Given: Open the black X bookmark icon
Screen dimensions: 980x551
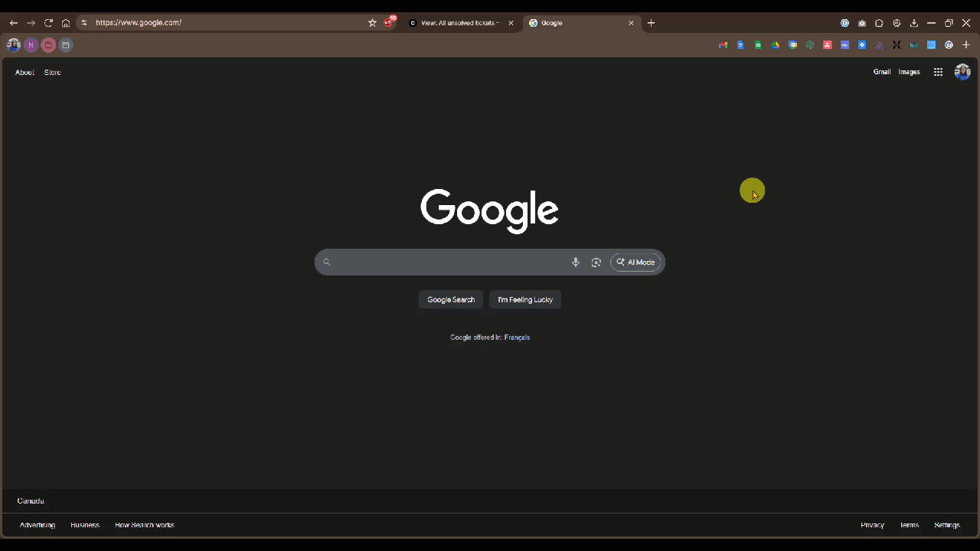Looking at the screenshot, I should (x=897, y=45).
